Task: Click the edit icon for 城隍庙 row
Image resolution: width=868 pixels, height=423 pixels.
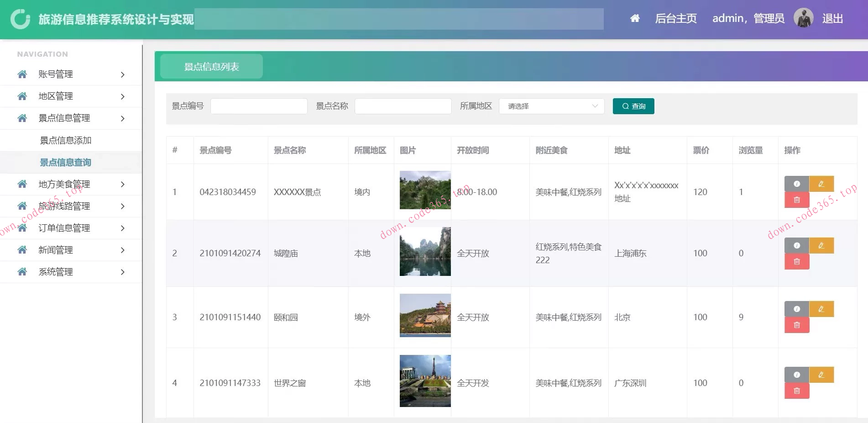Action: [x=821, y=245]
